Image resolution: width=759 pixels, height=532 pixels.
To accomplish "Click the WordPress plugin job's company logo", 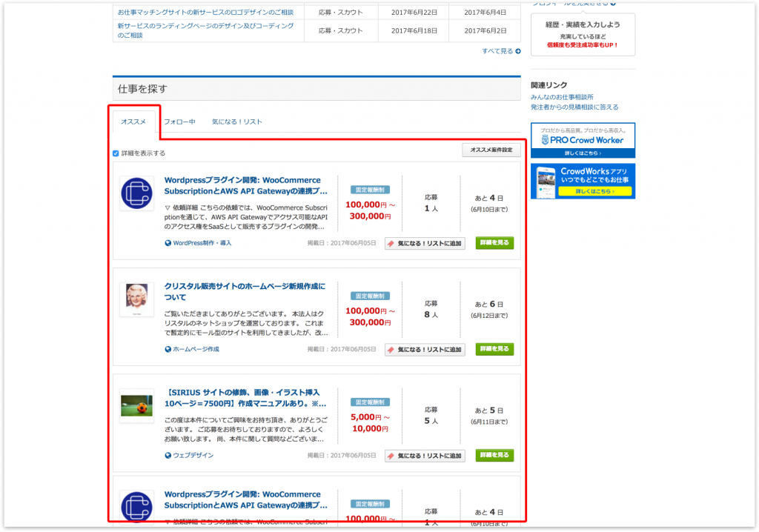I will click(x=136, y=193).
